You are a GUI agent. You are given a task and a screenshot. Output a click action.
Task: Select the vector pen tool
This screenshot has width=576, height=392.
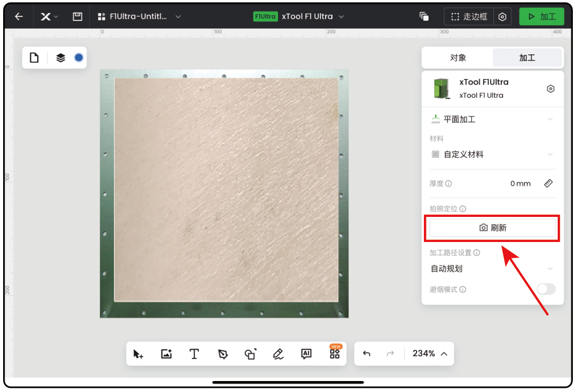coord(223,354)
